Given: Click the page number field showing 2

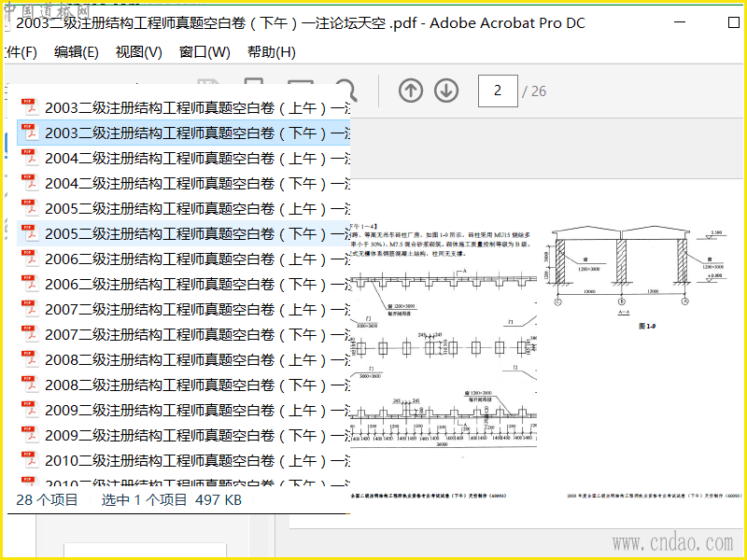Looking at the screenshot, I should coord(498,91).
